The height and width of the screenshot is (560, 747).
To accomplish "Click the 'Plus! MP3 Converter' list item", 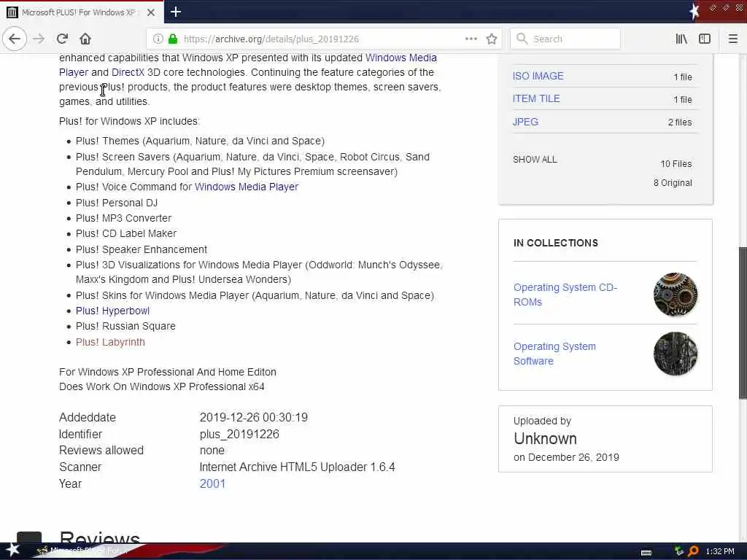I will pyautogui.click(x=123, y=218).
